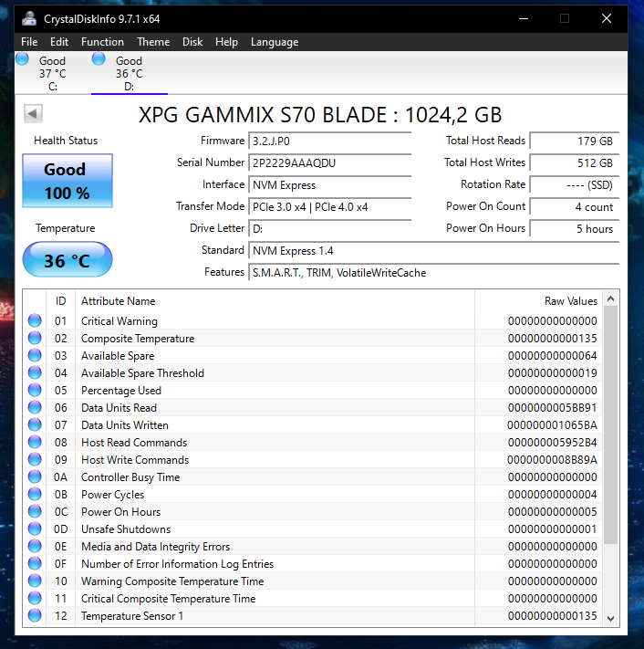Click status orb for Critical Warning row
This screenshot has width=644, height=649.
click(x=35, y=320)
